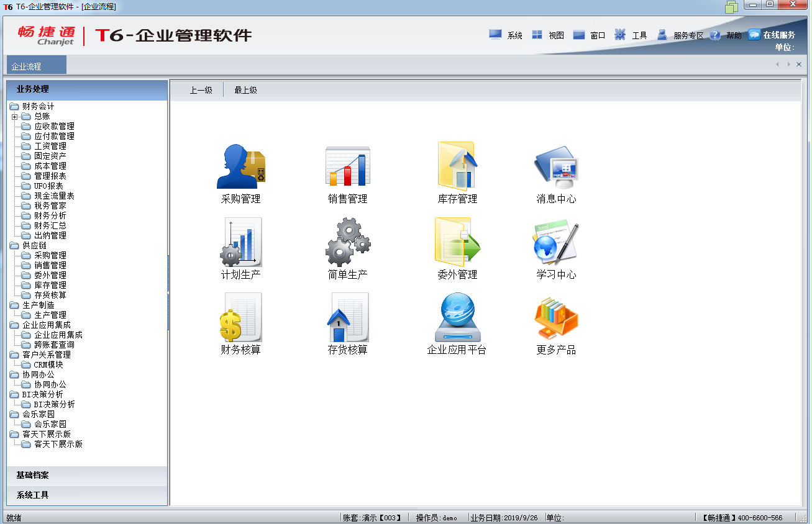Click the 帮助 question mark icon

coord(715,35)
